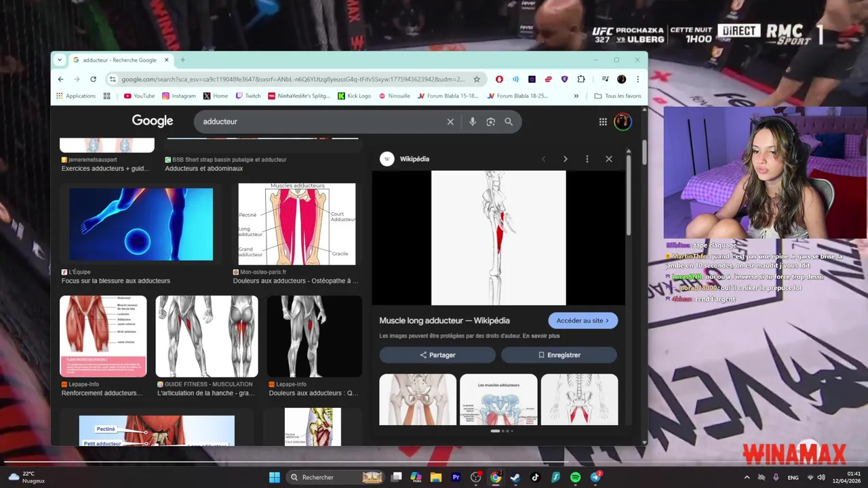Open the Kick Logo bookmark
Image resolution: width=868 pixels, height=488 pixels.
coord(355,96)
